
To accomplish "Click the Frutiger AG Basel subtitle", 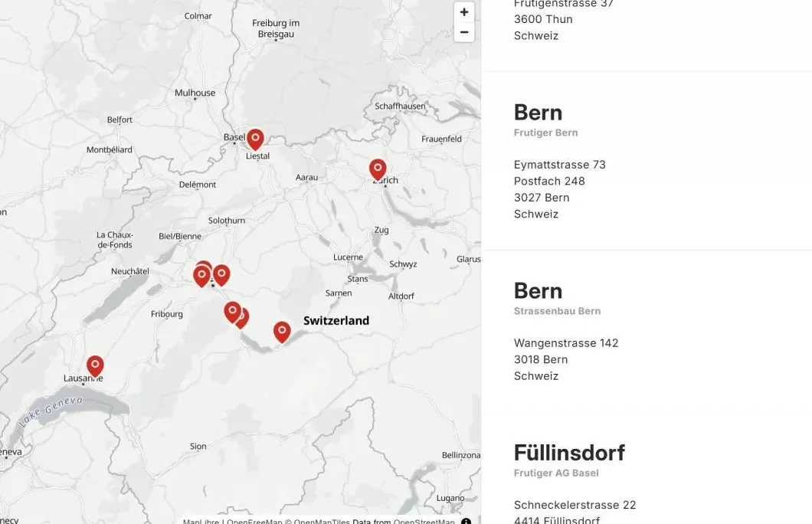I will pyautogui.click(x=556, y=473).
